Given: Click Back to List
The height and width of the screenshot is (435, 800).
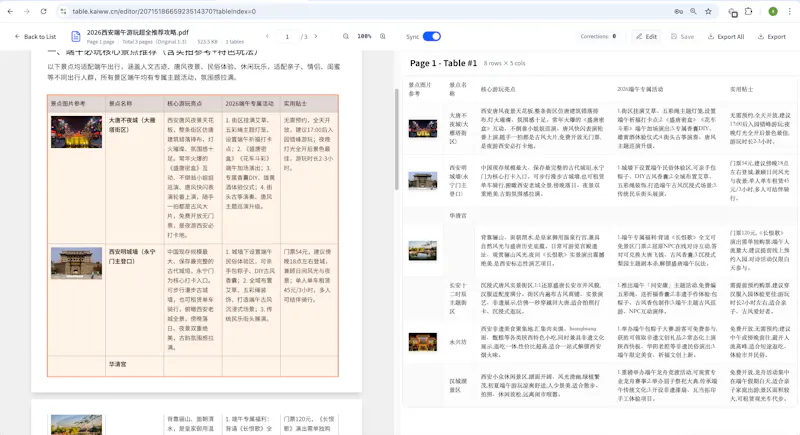Looking at the screenshot, I should point(35,37).
